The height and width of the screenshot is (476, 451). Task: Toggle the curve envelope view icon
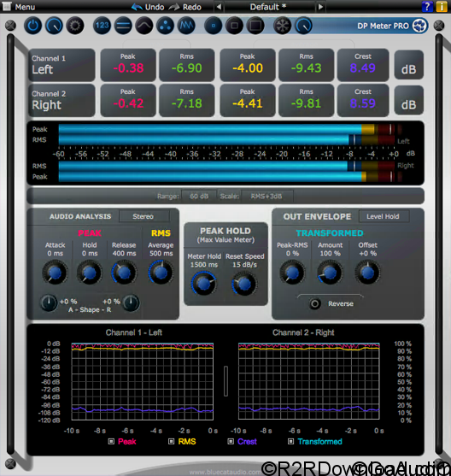144,26
